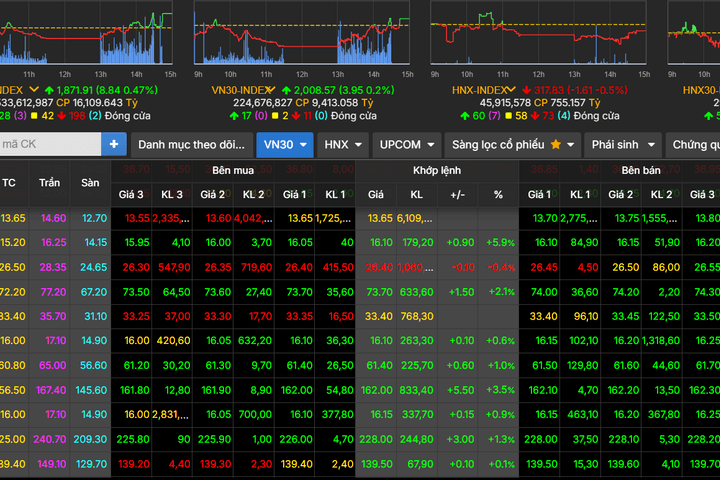Open the Phái sinh dropdown menu
The height and width of the screenshot is (480, 720).
tap(623, 145)
